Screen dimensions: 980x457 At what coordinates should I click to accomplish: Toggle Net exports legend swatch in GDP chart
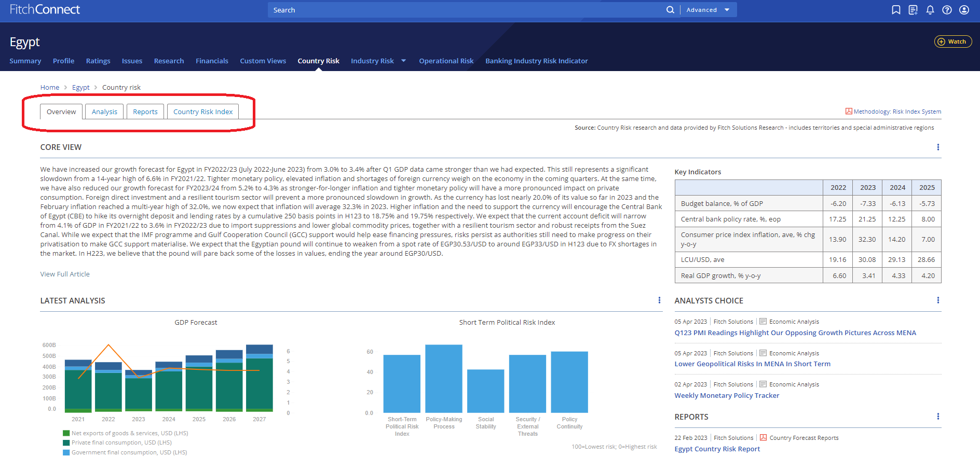pyautogui.click(x=66, y=433)
